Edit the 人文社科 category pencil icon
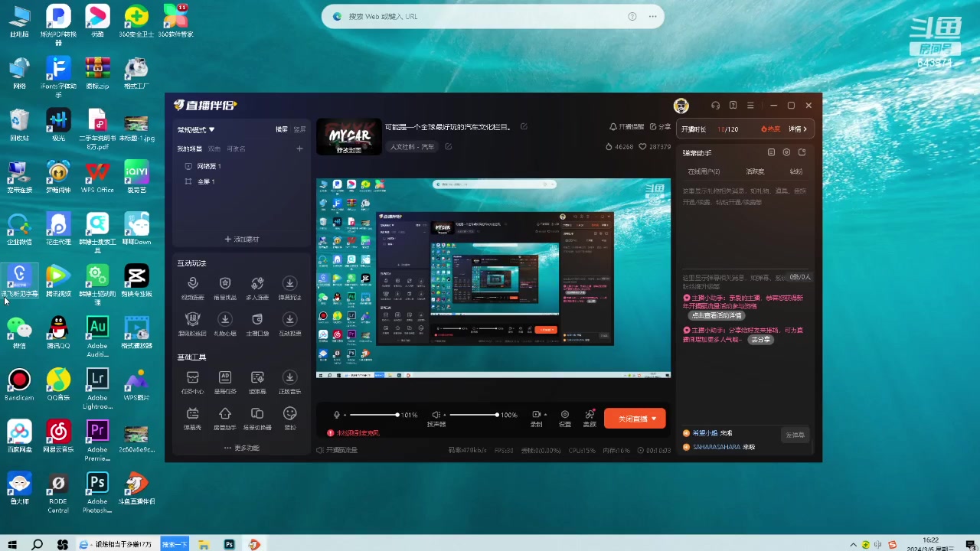 click(449, 147)
